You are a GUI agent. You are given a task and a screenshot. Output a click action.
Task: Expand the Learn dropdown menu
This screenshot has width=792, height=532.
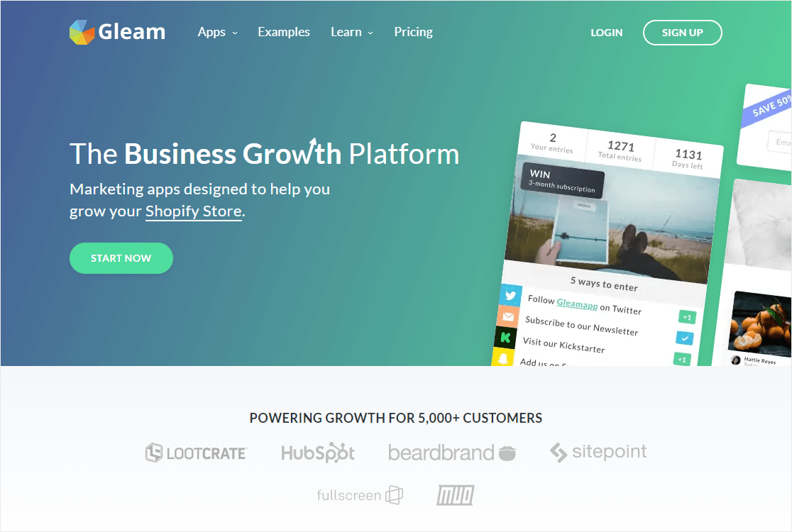[x=351, y=32]
